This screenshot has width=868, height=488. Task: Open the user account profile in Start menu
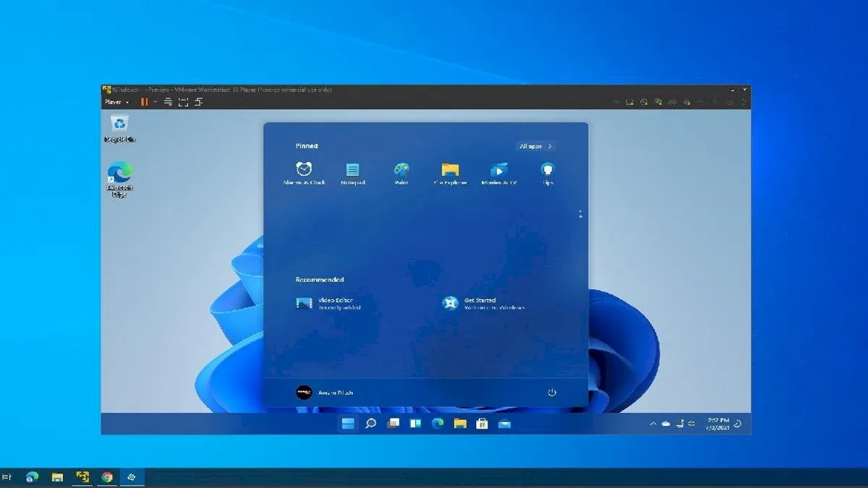325,393
